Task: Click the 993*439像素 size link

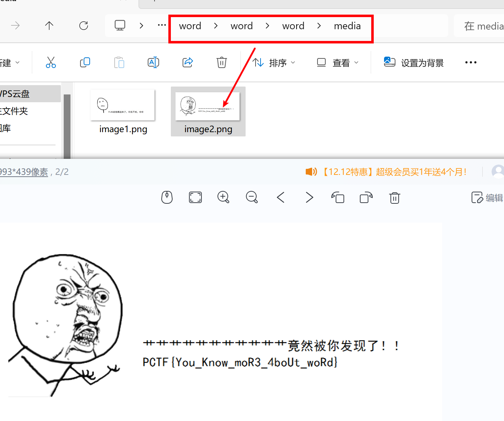Action: click(x=24, y=172)
